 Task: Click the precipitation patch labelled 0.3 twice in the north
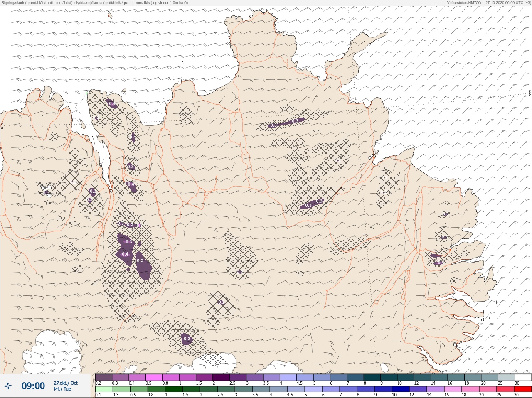click(x=285, y=122)
